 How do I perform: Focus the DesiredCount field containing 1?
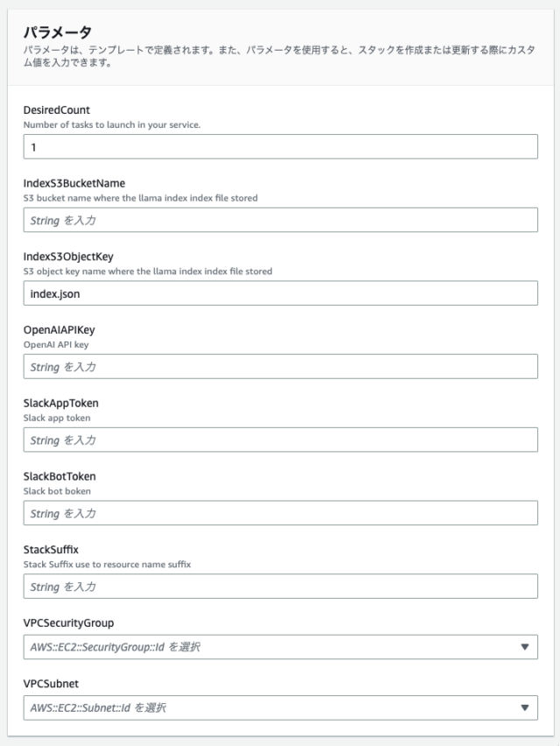tap(281, 146)
